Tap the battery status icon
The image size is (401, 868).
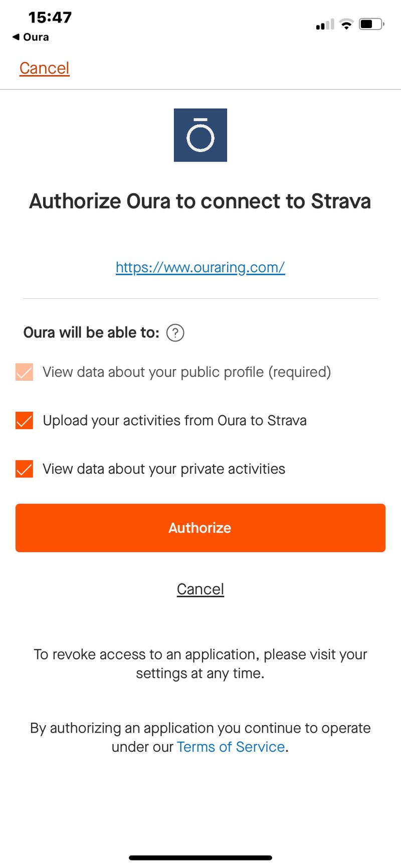click(371, 24)
